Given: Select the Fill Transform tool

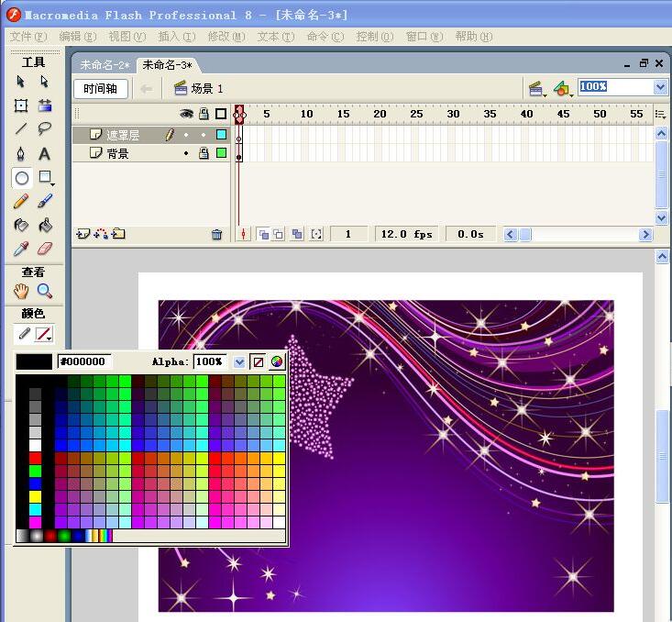Looking at the screenshot, I should pos(45,106).
